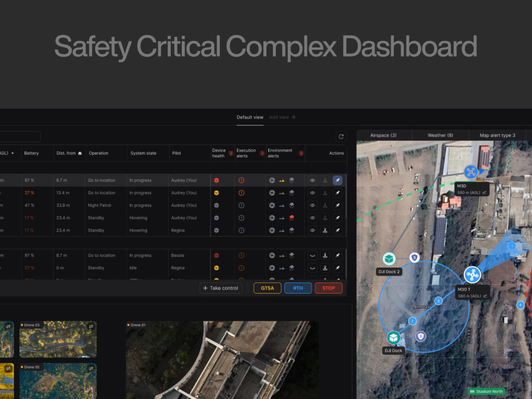Toggle eye visibility in highlighted Audrey row
The width and height of the screenshot is (532, 399).
tap(312, 180)
